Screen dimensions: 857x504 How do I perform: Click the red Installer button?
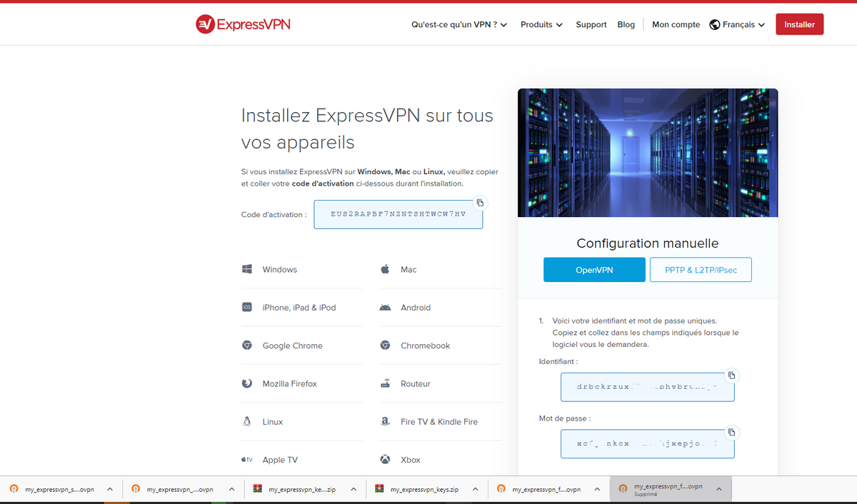coord(800,24)
